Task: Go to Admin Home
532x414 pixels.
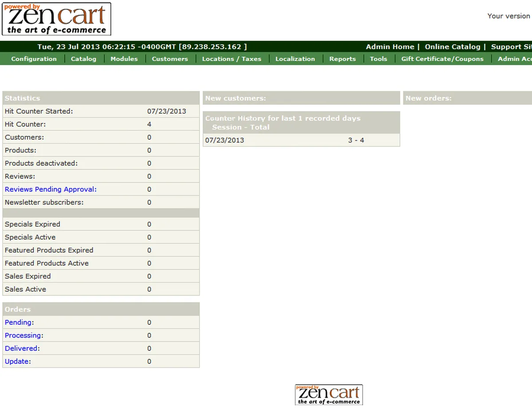Action: click(390, 47)
